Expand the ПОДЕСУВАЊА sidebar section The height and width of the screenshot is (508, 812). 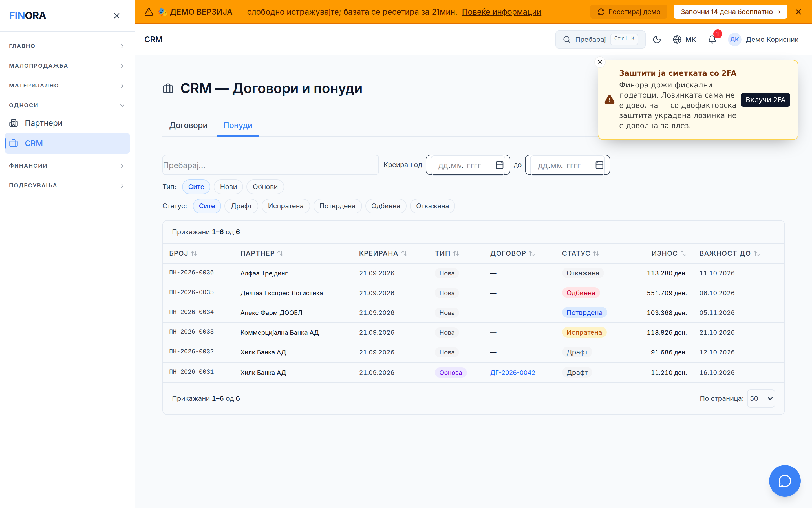[67, 185]
